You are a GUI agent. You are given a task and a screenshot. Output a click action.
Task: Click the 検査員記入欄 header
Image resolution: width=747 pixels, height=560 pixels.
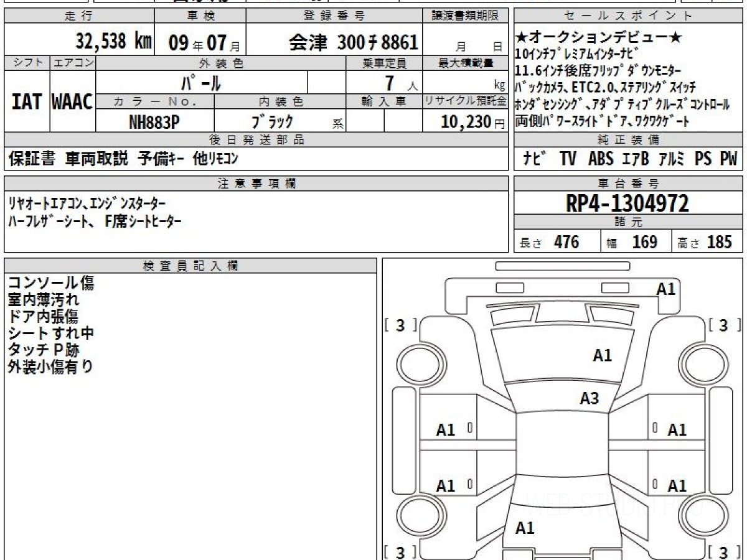click(x=190, y=266)
